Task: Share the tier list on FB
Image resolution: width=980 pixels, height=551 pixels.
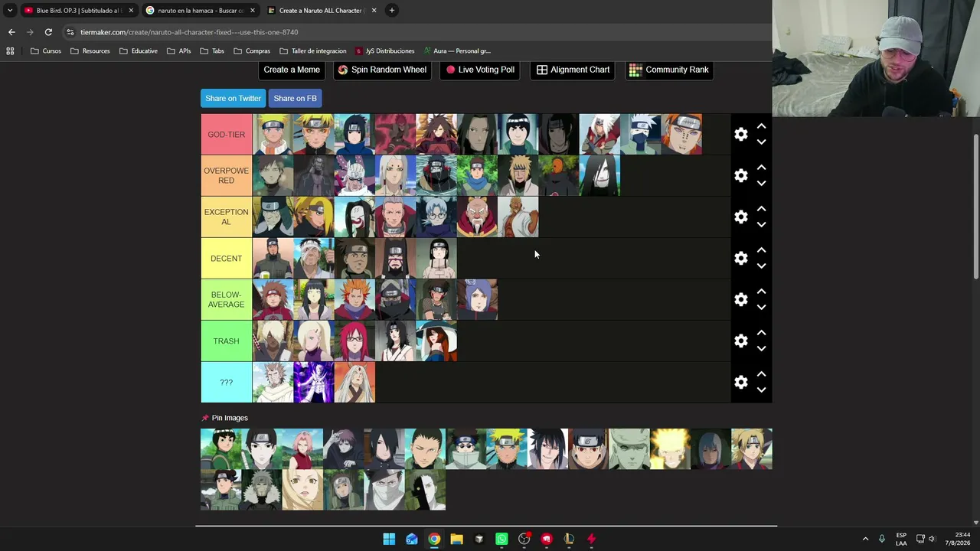Action: point(295,98)
